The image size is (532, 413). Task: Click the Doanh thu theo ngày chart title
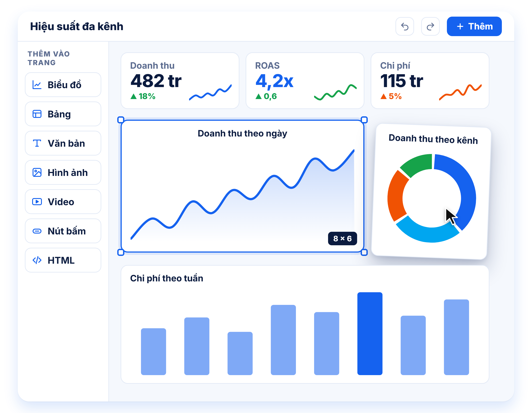(x=242, y=133)
